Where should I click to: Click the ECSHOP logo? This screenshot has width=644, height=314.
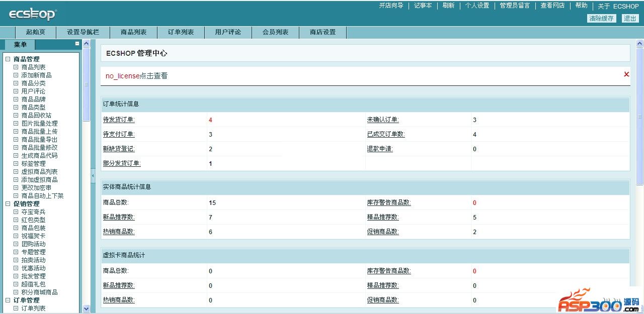[33, 14]
